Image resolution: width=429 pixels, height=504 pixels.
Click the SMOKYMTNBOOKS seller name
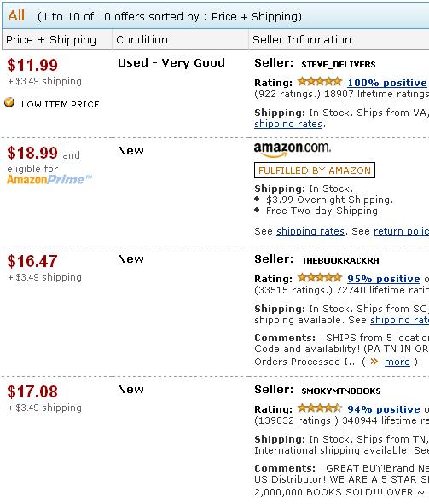coord(341,391)
